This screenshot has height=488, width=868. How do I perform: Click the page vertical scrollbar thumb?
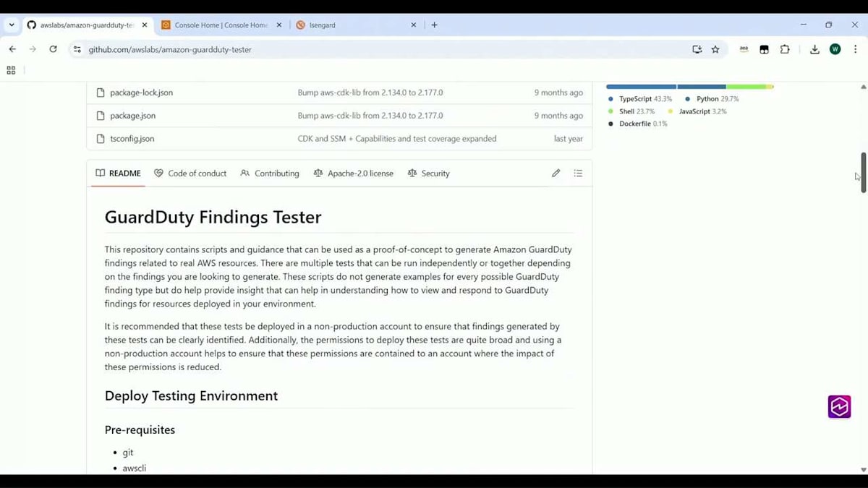click(x=863, y=172)
